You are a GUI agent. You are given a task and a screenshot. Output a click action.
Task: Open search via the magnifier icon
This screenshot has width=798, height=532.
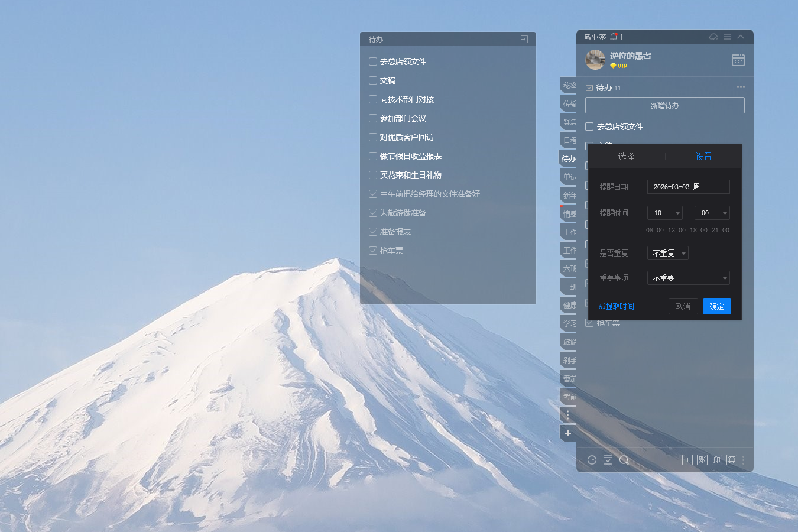(624, 460)
